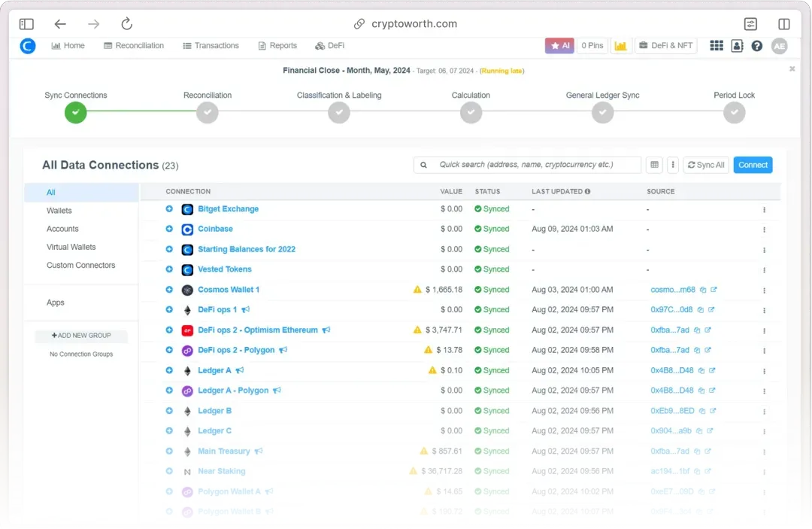Click the DeFi ops 1 megaphone icon
The height and width of the screenshot is (529, 812).
click(245, 309)
